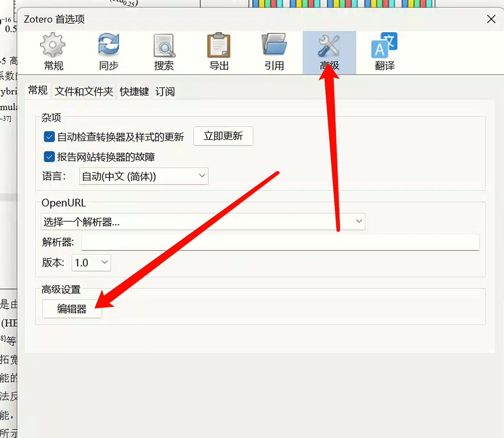Switch to the 订阅 (Feeds) tab

point(164,92)
